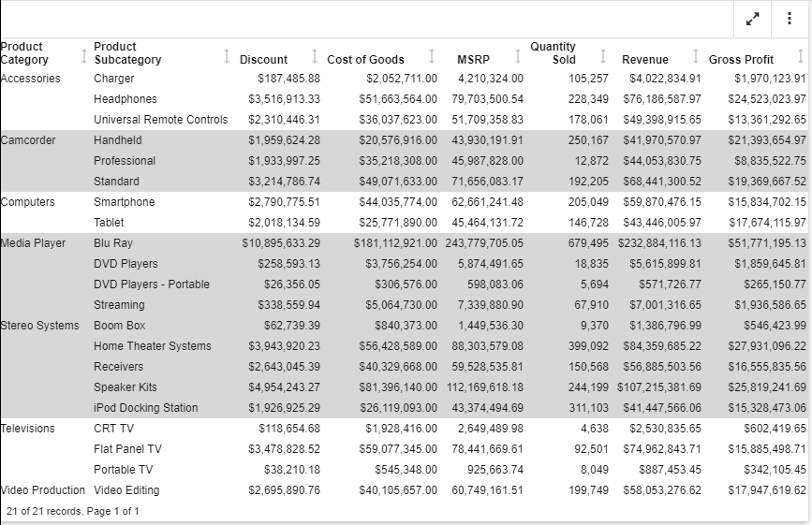The height and width of the screenshot is (525, 812).
Task: Click sort icon next to Gross Profit
Action: click(801, 56)
